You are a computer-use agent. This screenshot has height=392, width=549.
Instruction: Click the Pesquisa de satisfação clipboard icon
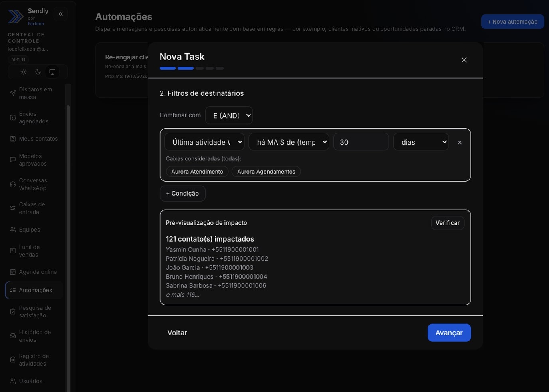click(13, 311)
